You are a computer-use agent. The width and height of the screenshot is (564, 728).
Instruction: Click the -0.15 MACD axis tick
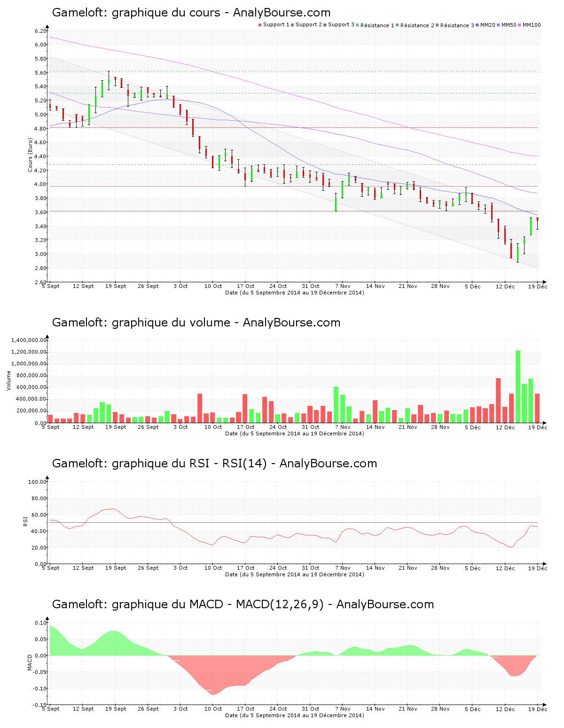(x=39, y=705)
